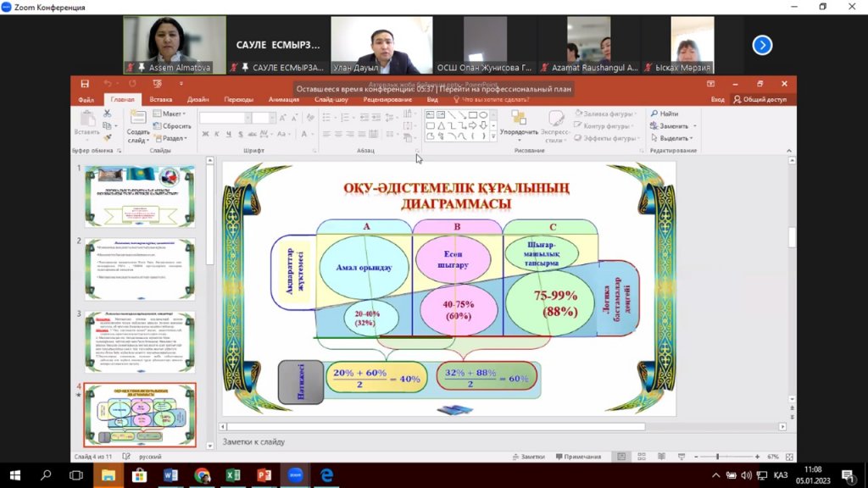Align text right in paragraph group
Image resolution: width=868 pixels, height=488 pixels.
pyautogui.click(x=350, y=134)
